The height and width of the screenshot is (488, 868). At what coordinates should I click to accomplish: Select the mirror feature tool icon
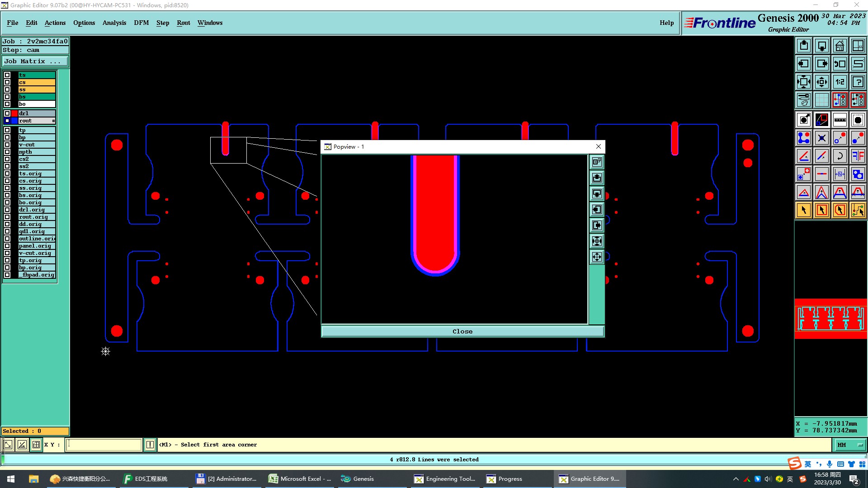coord(858,156)
